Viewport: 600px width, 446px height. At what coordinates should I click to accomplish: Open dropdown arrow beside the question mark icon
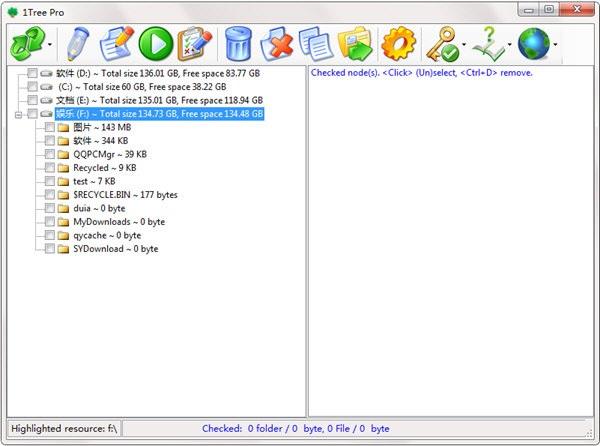pos(510,46)
